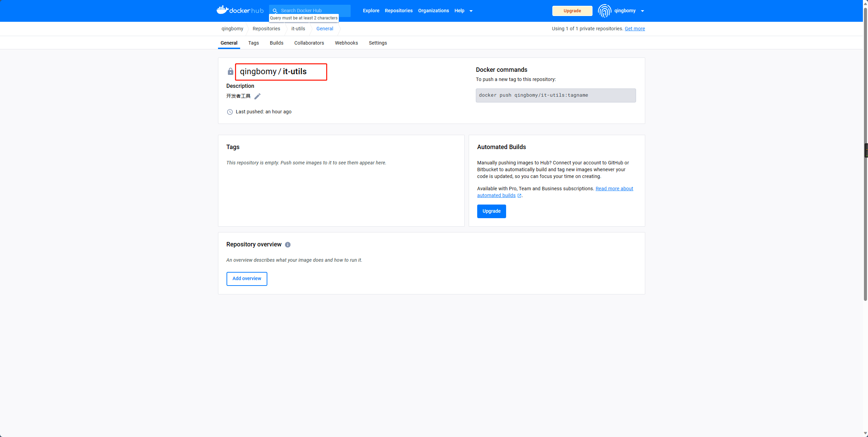Switch to the Tags tab
The width and height of the screenshot is (868, 437).
pos(253,43)
